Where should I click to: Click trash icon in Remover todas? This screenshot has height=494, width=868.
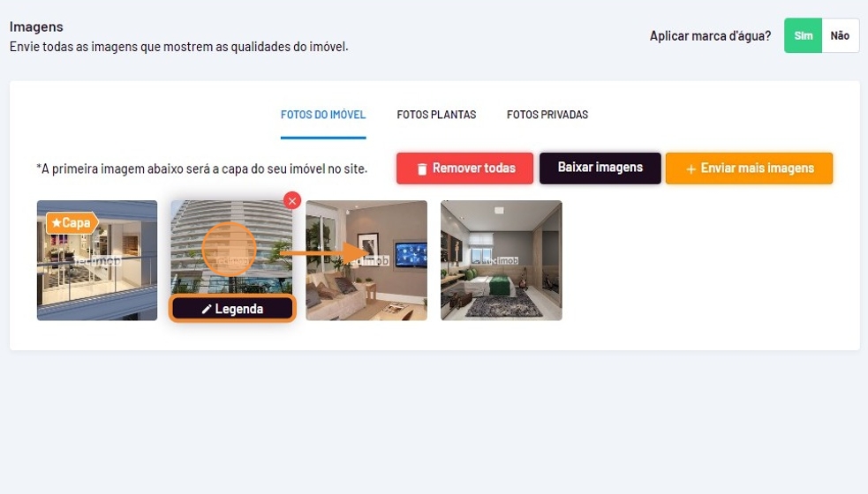point(422,168)
